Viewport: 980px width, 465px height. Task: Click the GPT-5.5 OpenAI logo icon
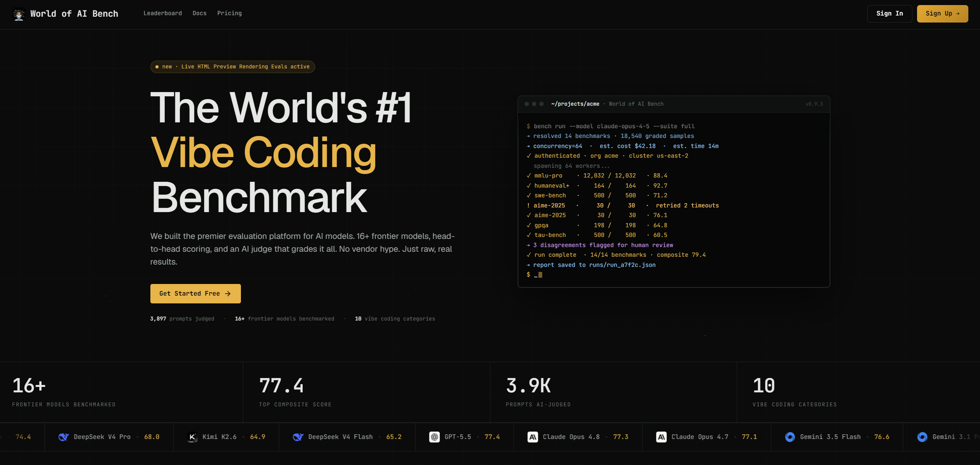pyautogui.click(x=434, y=437)
